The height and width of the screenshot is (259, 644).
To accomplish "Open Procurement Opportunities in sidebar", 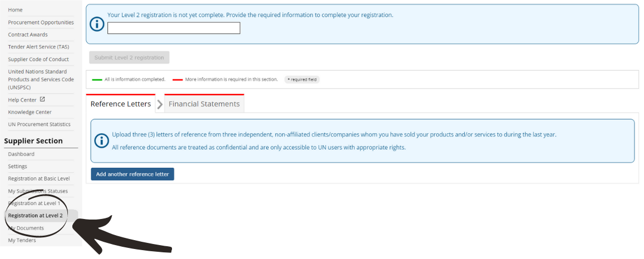I will [x=41, y=22].
